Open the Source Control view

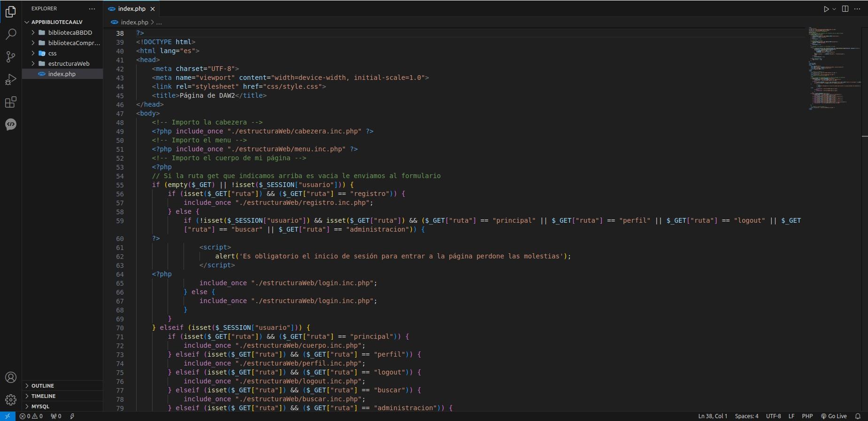10,57
